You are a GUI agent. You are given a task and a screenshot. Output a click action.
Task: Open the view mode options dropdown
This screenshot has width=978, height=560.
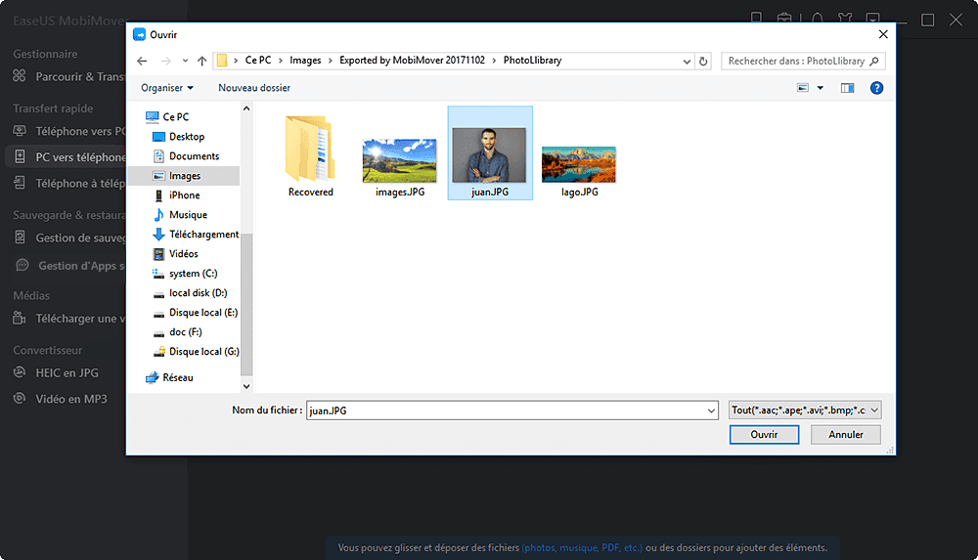pyautogui.click(x=821, y=88)
